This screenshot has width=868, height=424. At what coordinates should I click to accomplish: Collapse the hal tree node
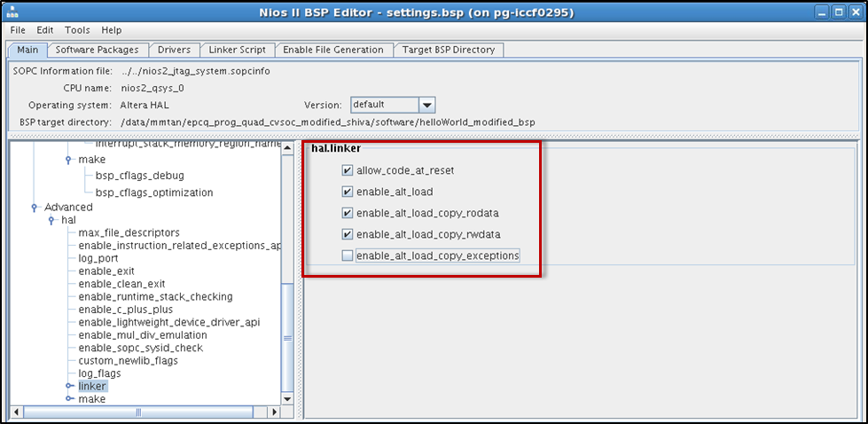[x=51, y=220]
